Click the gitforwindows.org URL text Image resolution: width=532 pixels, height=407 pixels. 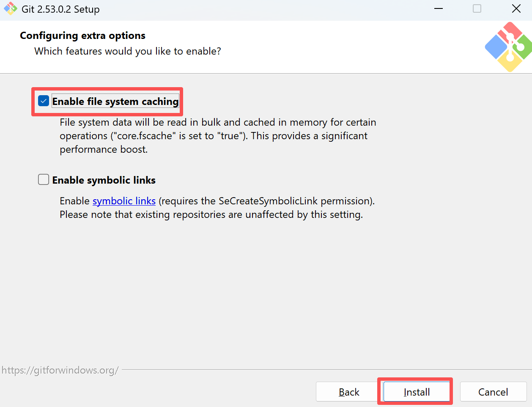tap(60, 371)
